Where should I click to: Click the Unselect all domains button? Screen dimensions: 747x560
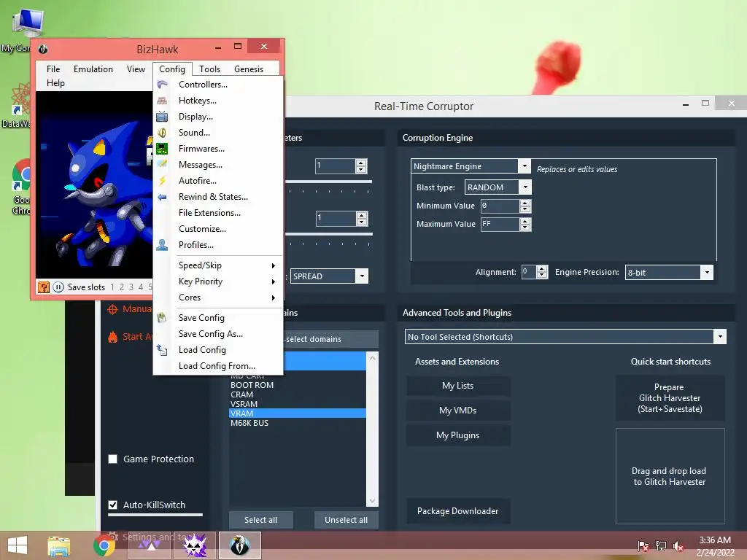346,520
